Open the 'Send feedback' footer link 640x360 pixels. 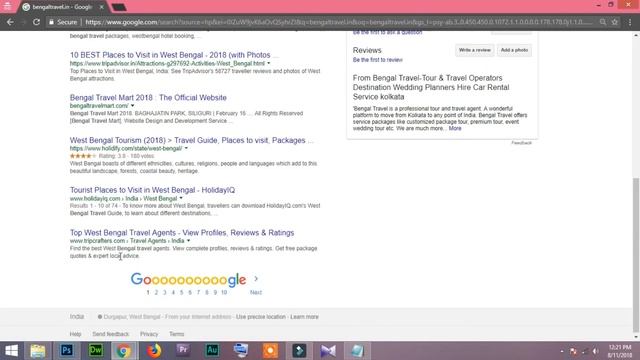click(x=111, y=334)
